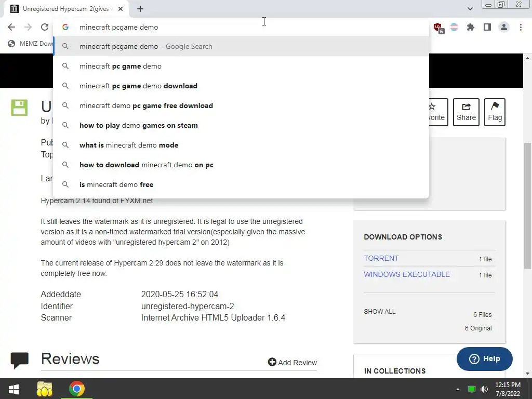Click the green floppy disk software icon

click(x=19, y=108)
